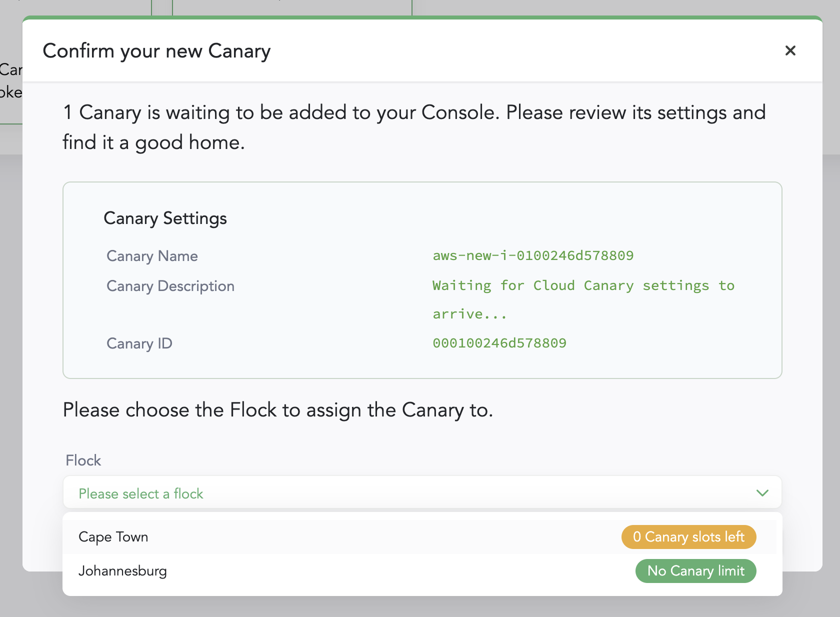
Task: Click the Canary Settings heading
Action: coord(165,218)
